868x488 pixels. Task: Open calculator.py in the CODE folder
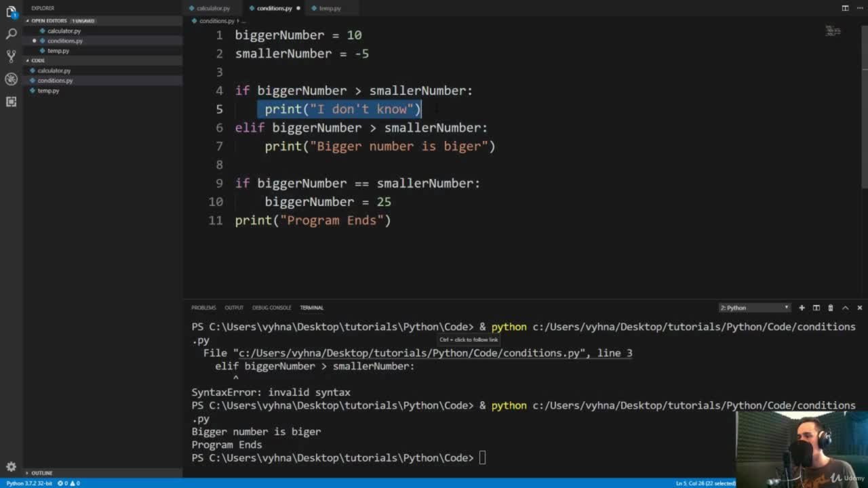pyautogui.click(x=103, y=70)
